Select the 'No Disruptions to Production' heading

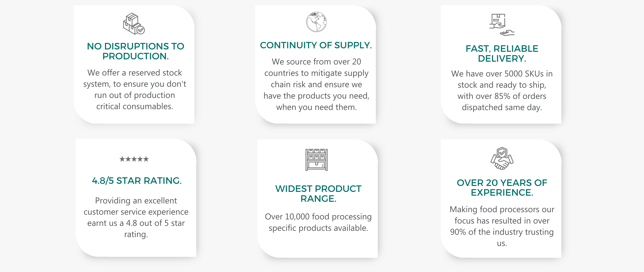pos(136,51)
